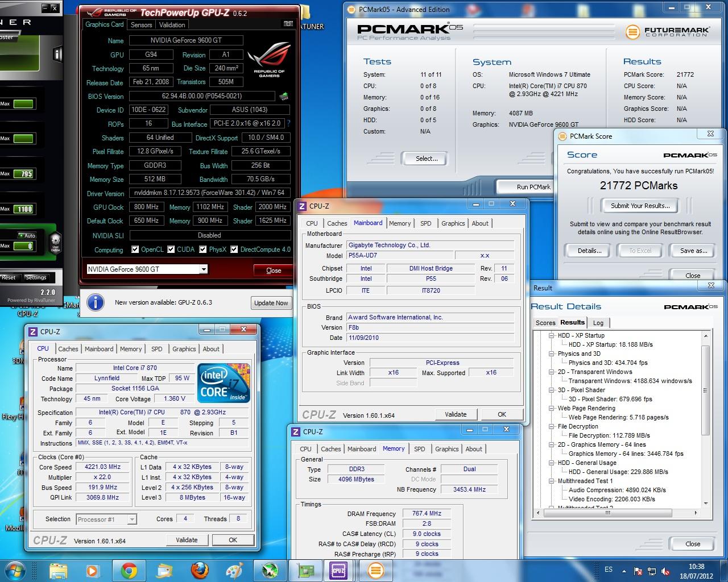Click the blue info icon beside update notice
Image resolution: width=728 pixels, height=582 pixels.
pos(95,302)
